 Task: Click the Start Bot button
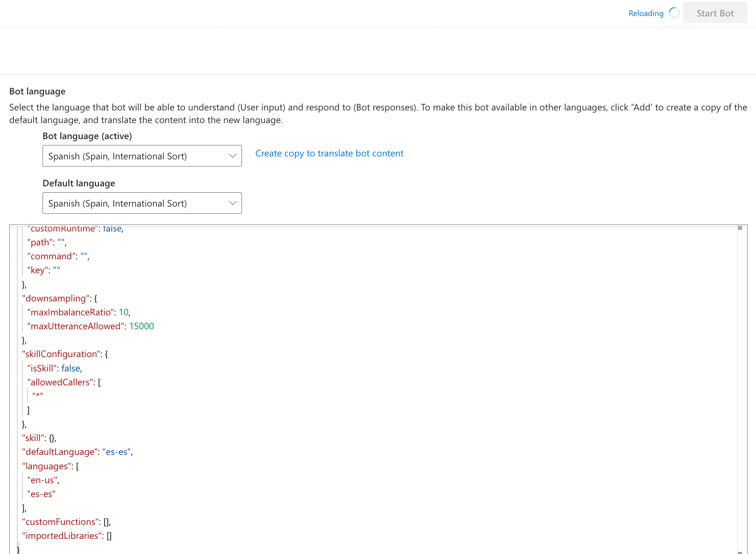715,13
